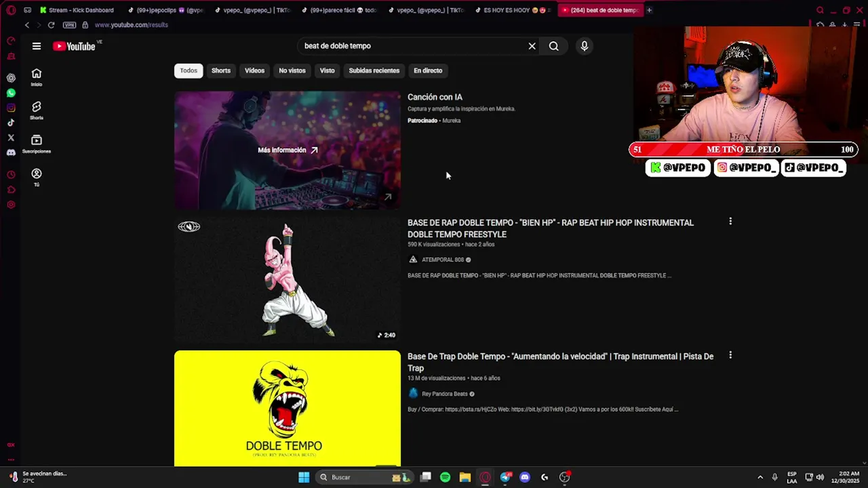
Task: Switch to the (99+)pepoclips TikTok tab
Action: [x=166, y=10]
